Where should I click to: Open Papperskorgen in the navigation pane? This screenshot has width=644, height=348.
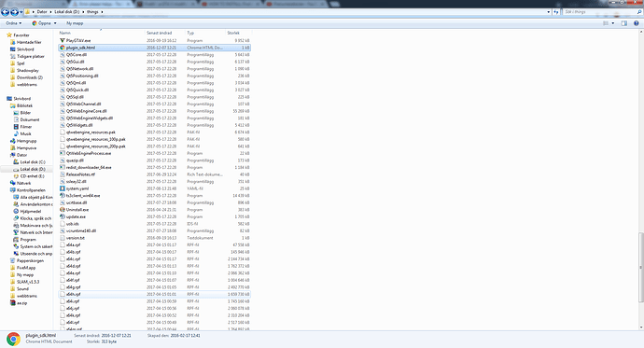30,260
